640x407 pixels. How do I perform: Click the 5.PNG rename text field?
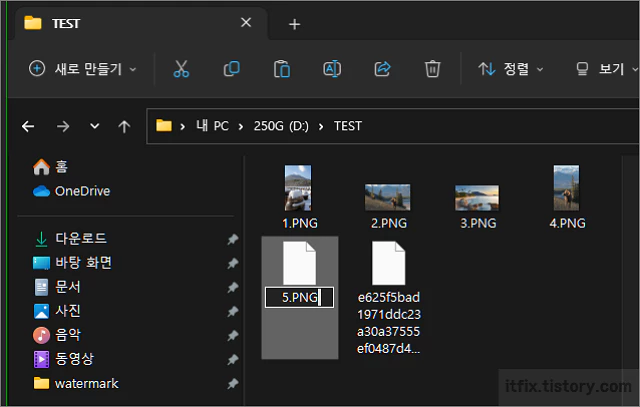(299, 297)
